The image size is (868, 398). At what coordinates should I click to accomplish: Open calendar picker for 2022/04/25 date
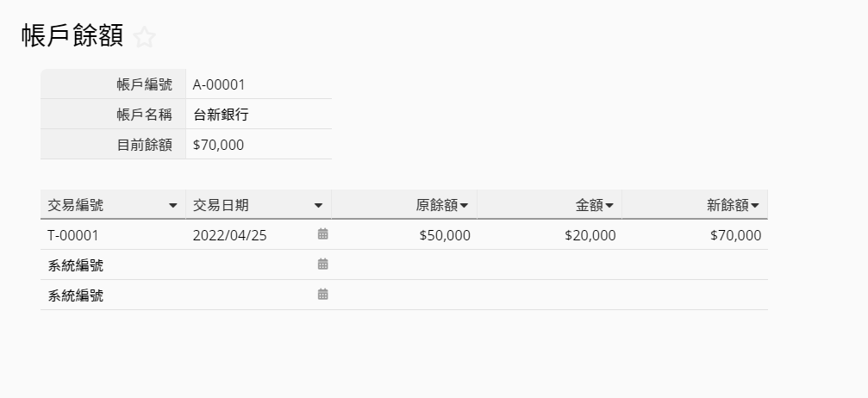tap(323, 234)
